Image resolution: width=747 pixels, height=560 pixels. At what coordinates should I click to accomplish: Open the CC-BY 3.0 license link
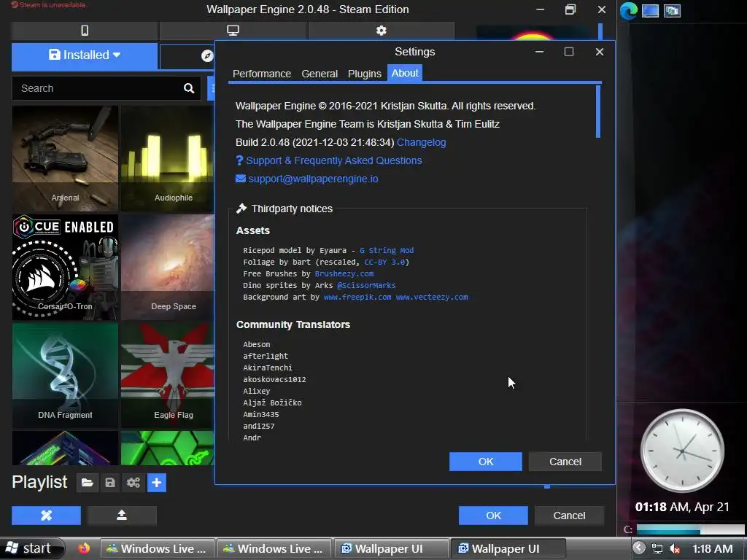pos(384,262)
